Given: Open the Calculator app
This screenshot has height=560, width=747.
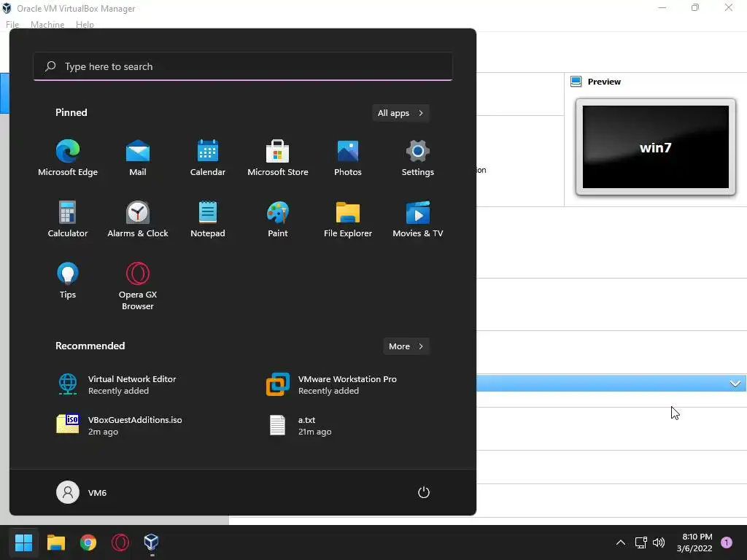Looking at the screenshot, I should click(x=68, y=219).
